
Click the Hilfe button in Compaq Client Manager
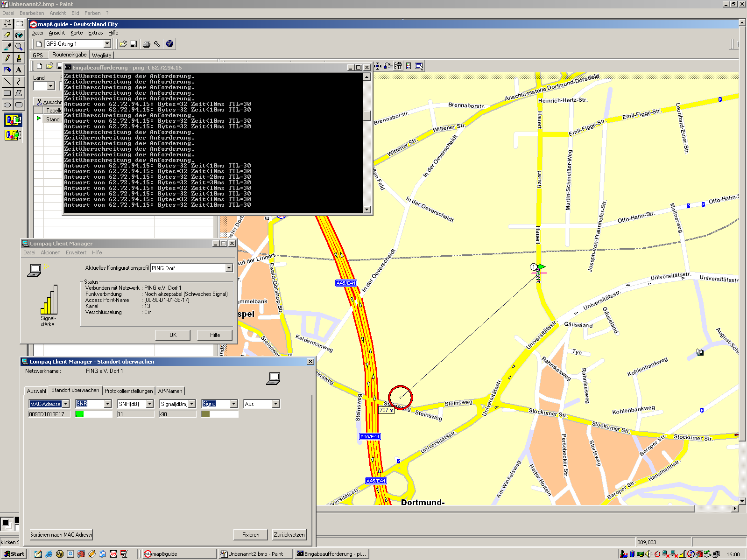(x=215, y=335)
